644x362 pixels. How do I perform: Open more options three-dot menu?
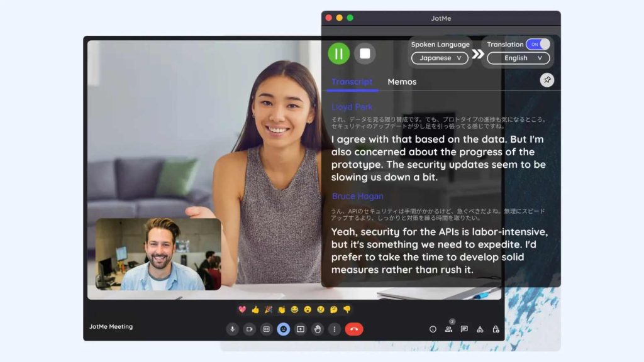pyautogui.click(x=335, y=329)
